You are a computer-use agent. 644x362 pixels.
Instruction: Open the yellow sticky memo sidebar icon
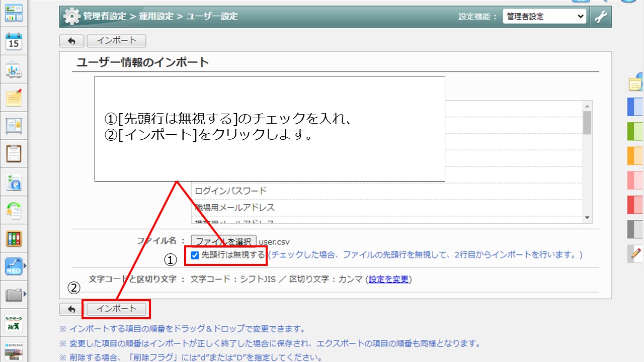tap(14, 98)
